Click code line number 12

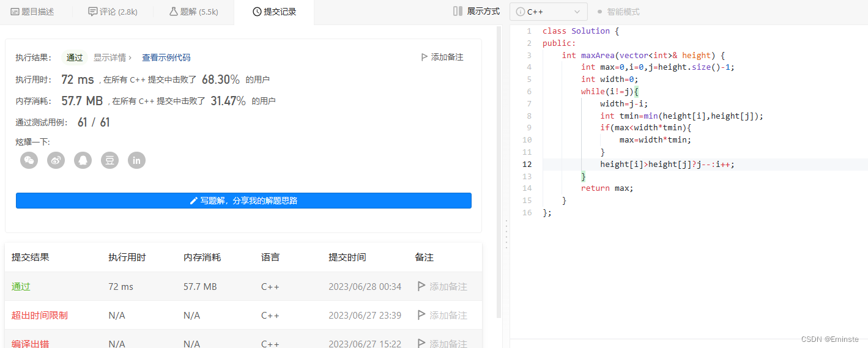coord(527,164)
